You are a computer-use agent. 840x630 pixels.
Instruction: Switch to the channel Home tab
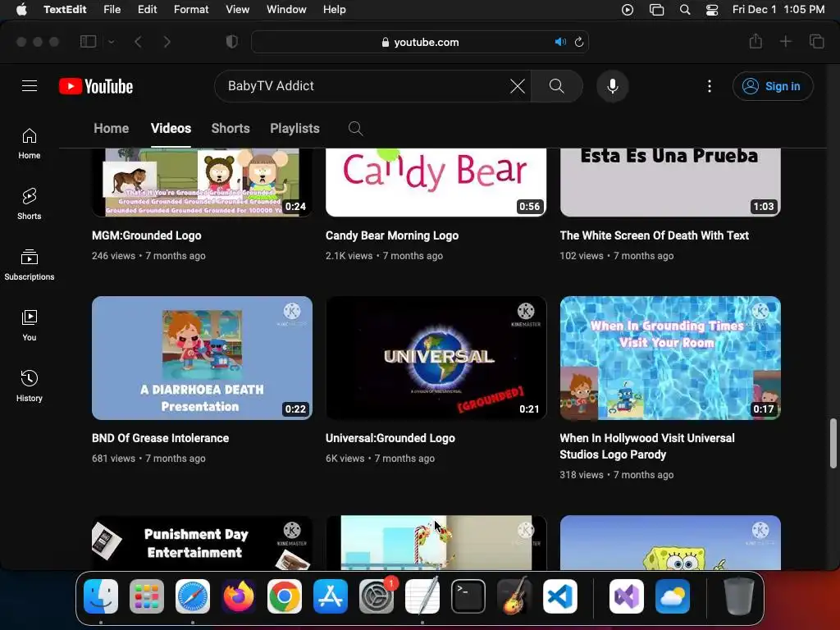pyautogui.click(x=112, y=129)
